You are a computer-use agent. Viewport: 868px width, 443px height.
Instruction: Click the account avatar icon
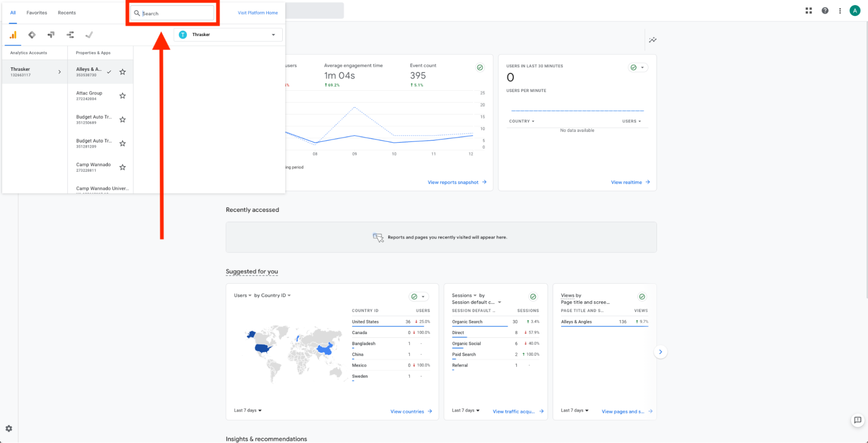(855, 11)
